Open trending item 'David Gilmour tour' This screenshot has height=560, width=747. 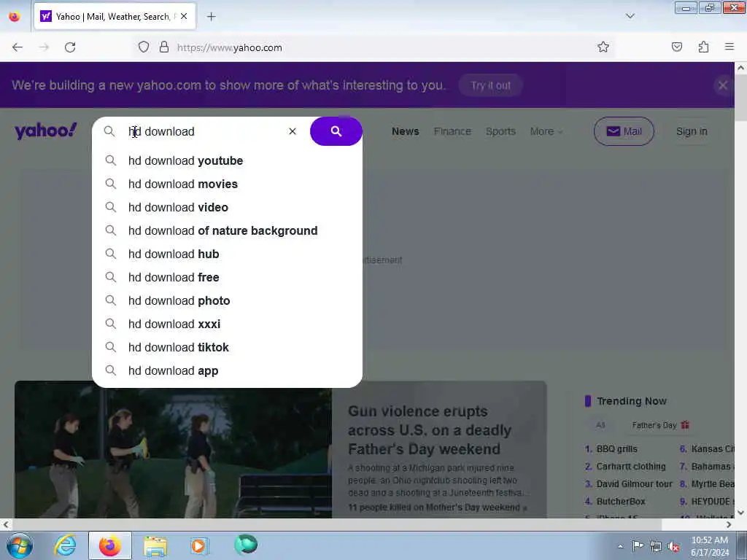click(x=634, y=484)
